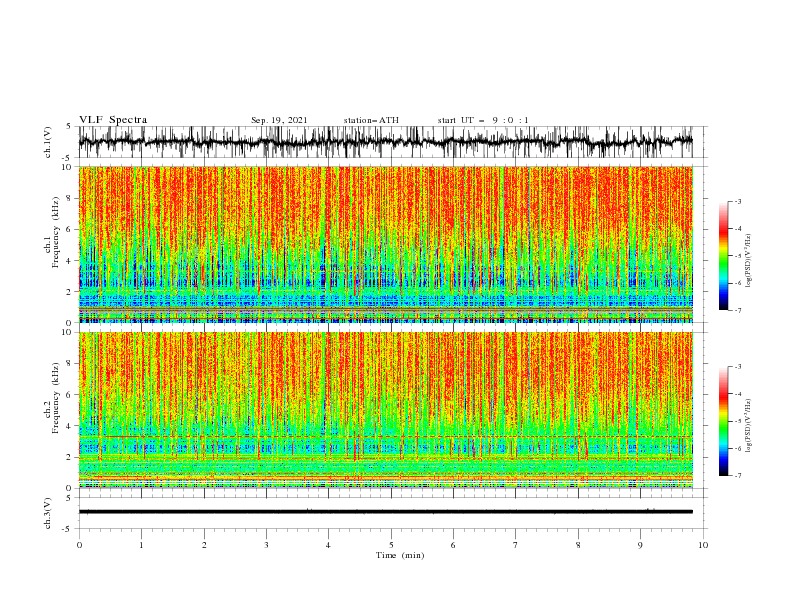Click the log(PSD) label beside ch.1 color scale
The height and width of the screenshot is (612, 792).
[748, 261]
